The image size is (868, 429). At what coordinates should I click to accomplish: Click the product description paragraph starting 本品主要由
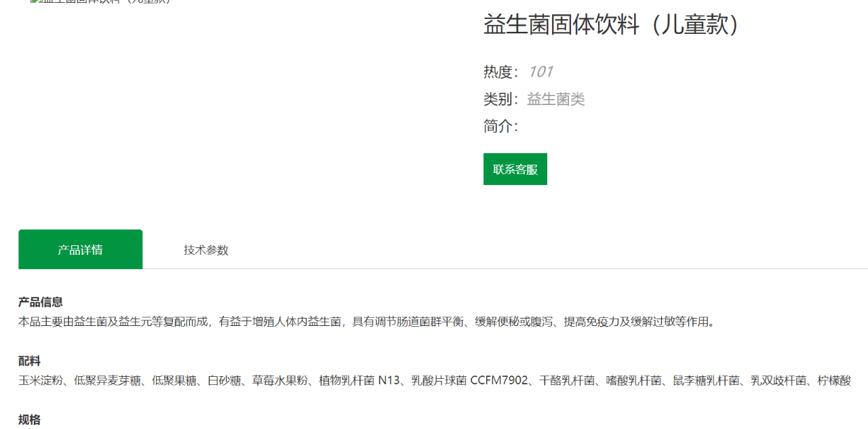[366, 322]
